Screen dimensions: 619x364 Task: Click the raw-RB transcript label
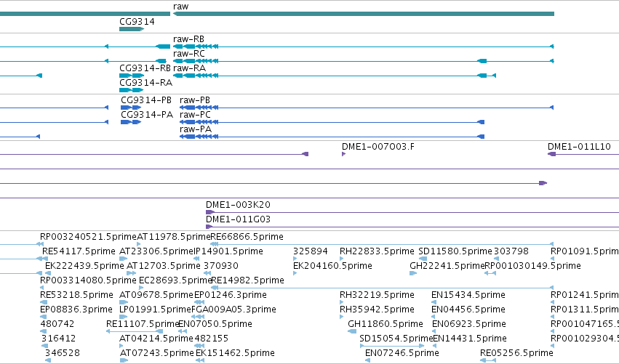(x=188, y=39)
